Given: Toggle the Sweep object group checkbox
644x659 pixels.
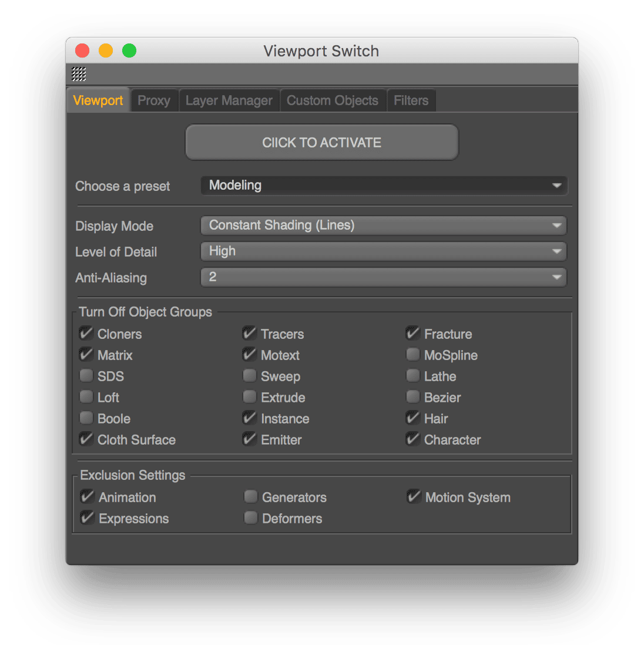Looking at the screenshot, I should coord(250,376).
